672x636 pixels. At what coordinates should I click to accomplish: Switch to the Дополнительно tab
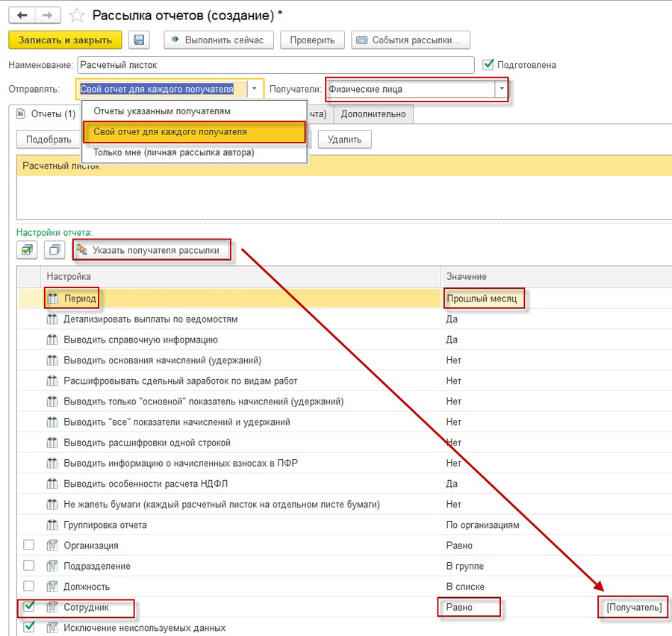pos(373,114)
